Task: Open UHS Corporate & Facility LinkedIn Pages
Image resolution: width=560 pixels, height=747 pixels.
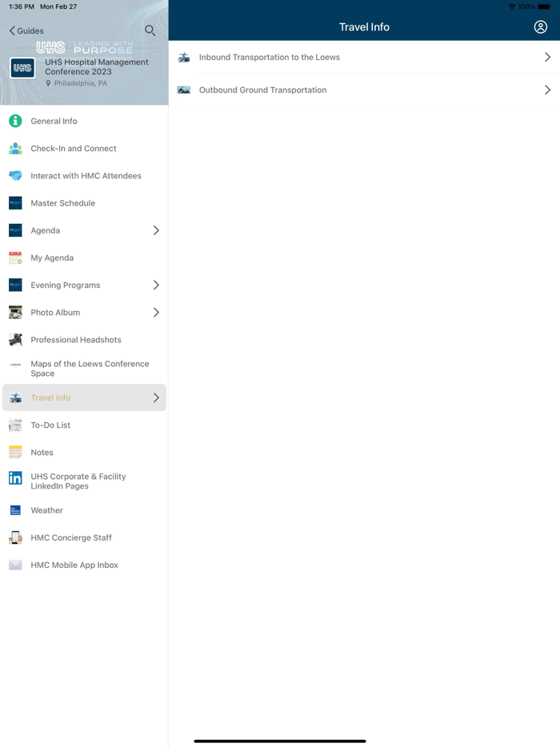Action: pos(84,481)
